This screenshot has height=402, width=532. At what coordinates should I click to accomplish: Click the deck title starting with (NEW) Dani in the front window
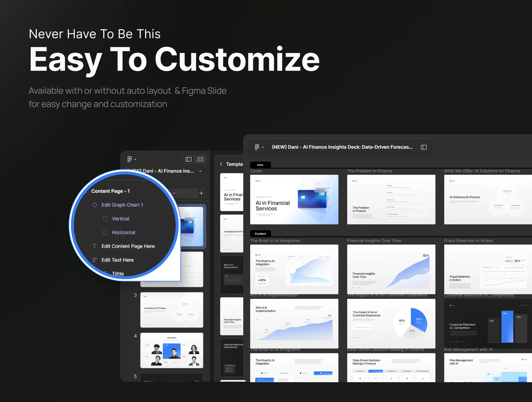[x=342, y=147]
